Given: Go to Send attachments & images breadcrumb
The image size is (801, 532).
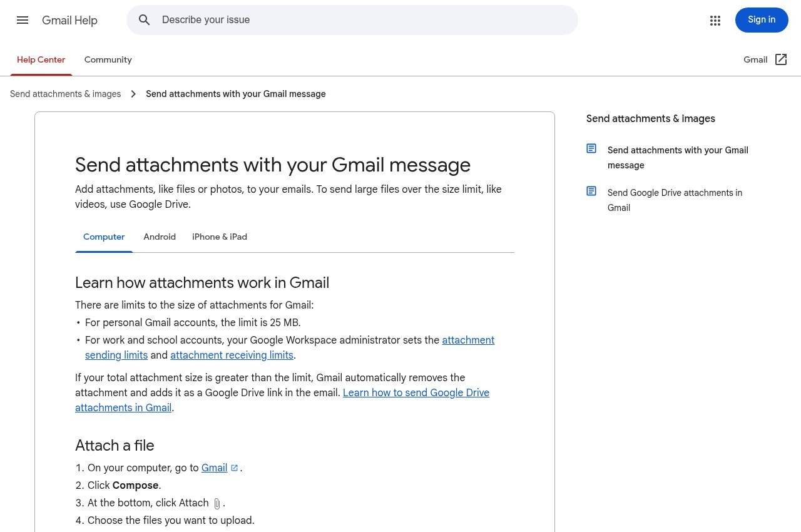Looking at the screenshot, I should 66,94.
